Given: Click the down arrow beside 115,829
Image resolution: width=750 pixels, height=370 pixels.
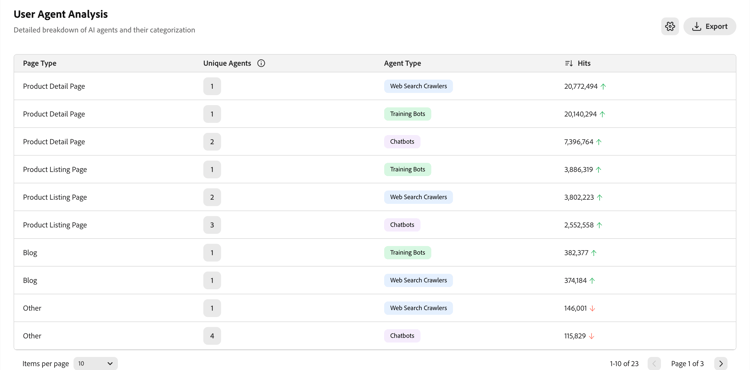Looking at the screenshot, I should [591, 336].
